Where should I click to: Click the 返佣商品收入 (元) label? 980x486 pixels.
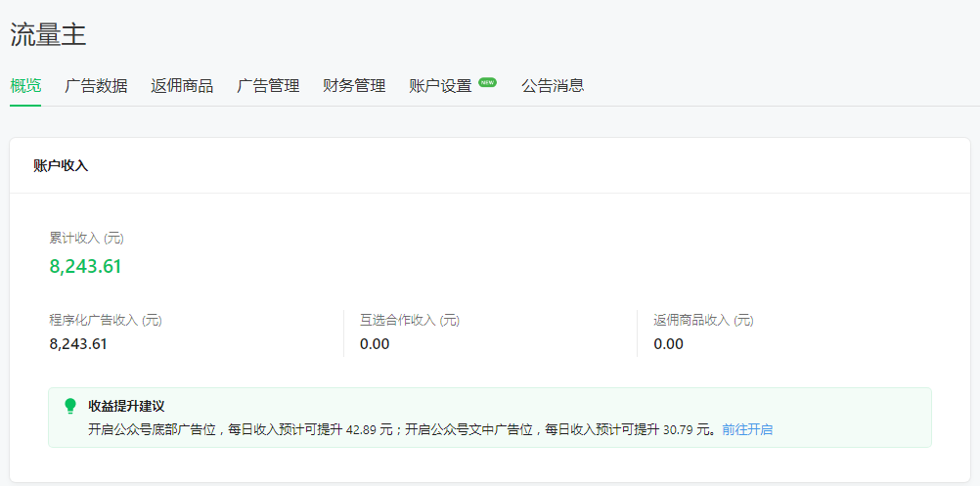pyautogui.click(x=704, y=321)
